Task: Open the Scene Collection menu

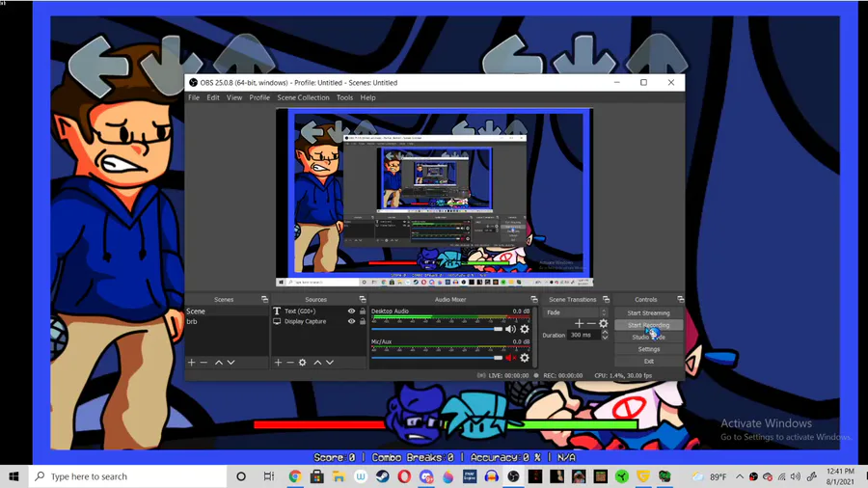Action: click(303, 97)
